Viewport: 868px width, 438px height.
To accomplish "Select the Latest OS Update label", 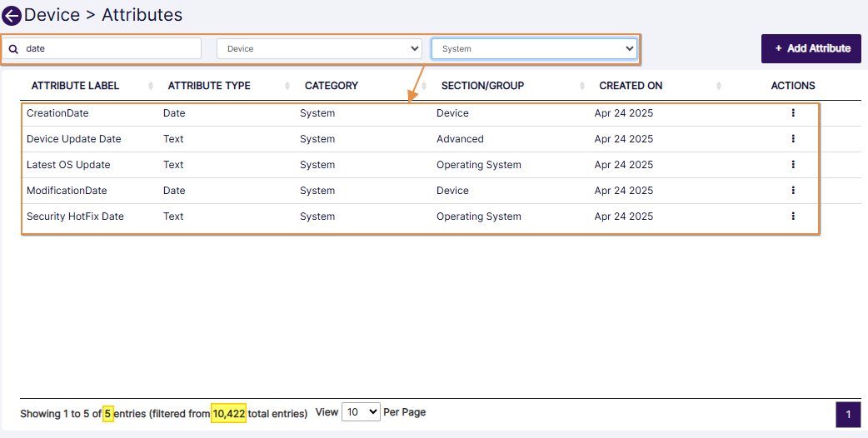I will (x=68, y=165).
